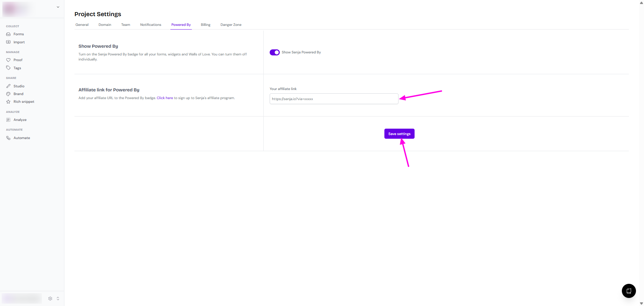Open settings gear icon at bottom left
Image resolution: width=644 pixels, height=306 pixels.
[x=50, y=299]
